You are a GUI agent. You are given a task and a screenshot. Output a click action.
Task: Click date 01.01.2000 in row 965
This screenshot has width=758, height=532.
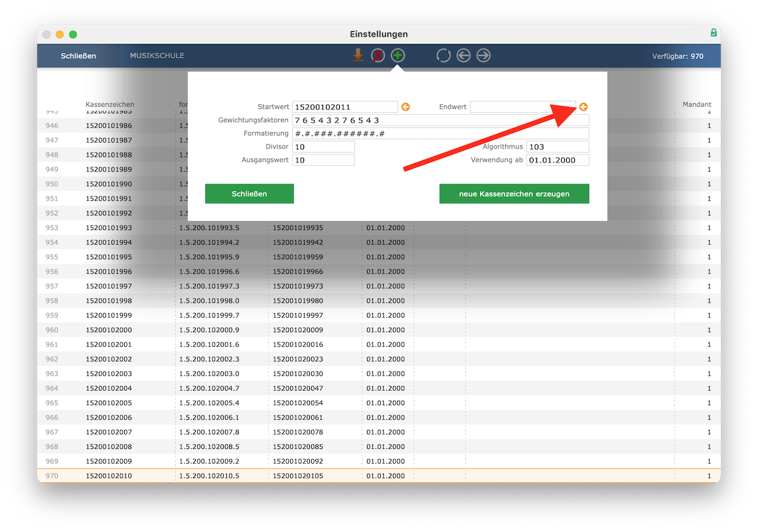tap(385, 403)
